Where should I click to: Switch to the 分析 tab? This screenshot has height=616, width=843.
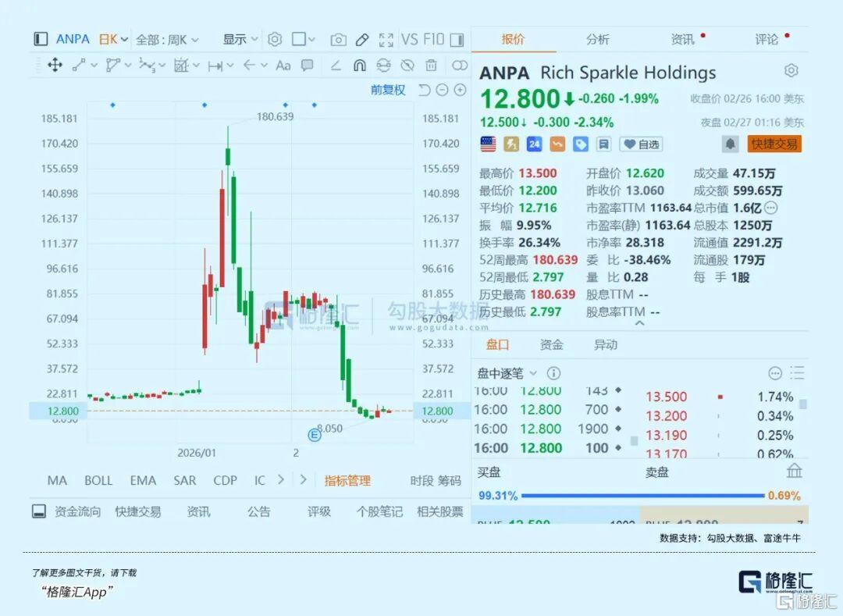click(596, 38)
